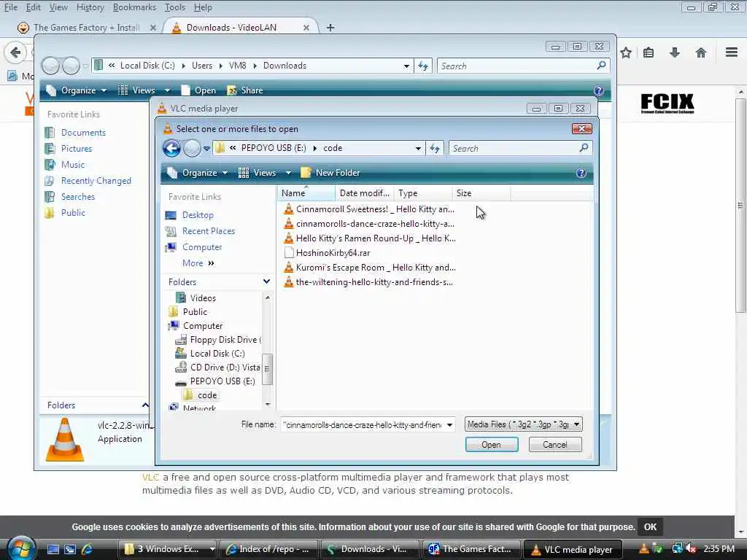Viewport: 747px width, 560px height.
Task: Switch to The Games Factory tab
Action: 86,28
